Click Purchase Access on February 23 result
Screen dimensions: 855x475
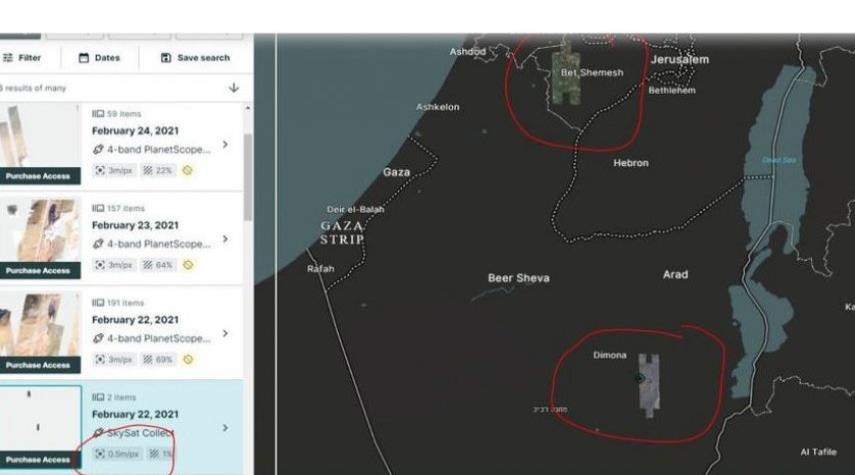click(x=38, y=270)
